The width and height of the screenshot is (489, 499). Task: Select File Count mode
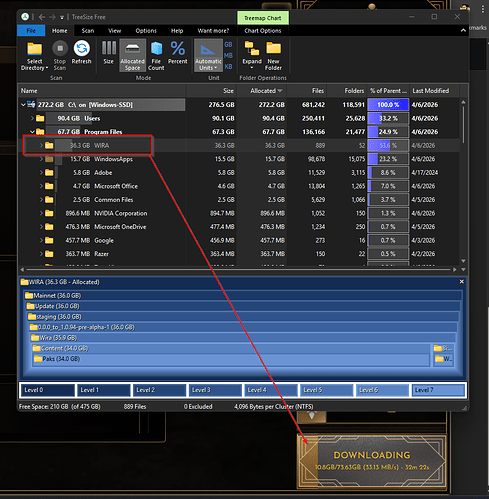click(156, 56)
